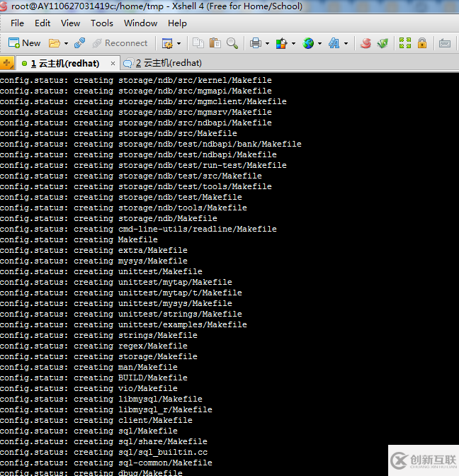
Task: Launch the Xmanager green icon
Action: coord(382,43)
